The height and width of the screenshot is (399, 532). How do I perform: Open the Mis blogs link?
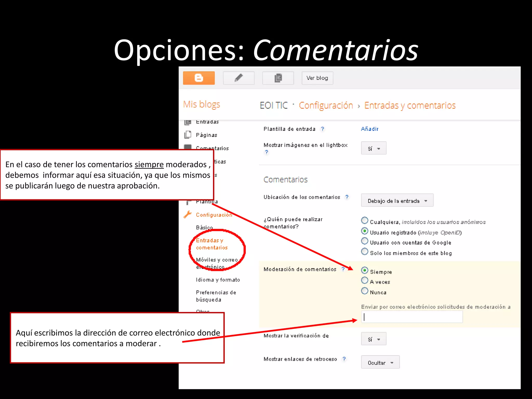click(x=202, y=104)
